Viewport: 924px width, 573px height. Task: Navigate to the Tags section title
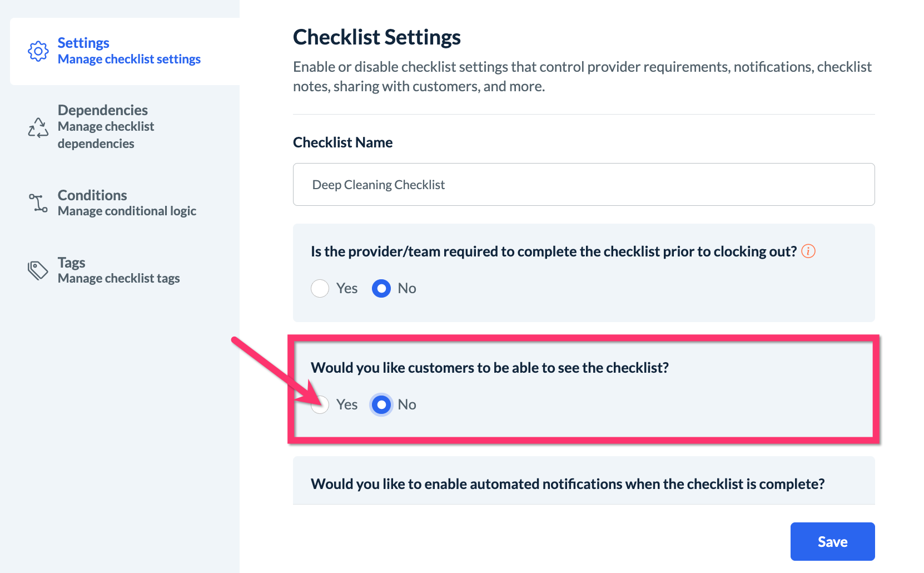72,263
